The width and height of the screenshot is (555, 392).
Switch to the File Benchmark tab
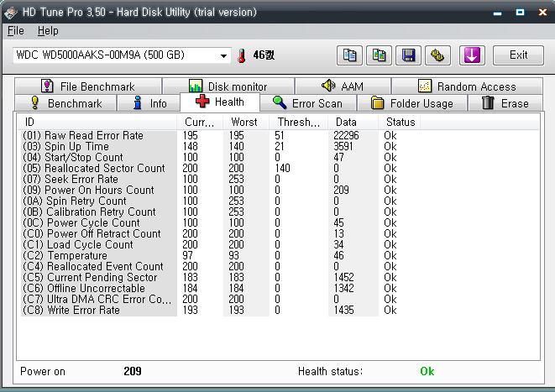(x=88, y=86)
